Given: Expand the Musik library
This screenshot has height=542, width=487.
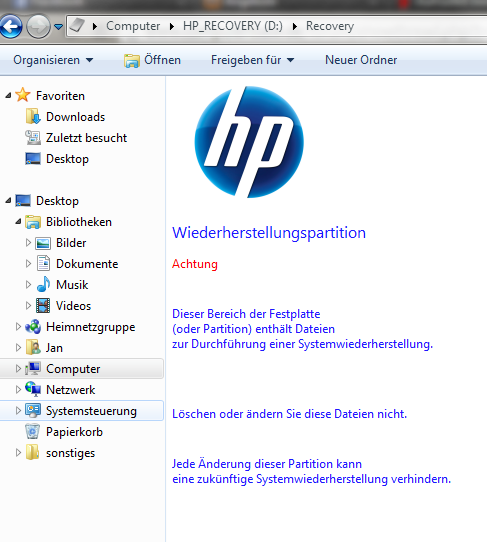Looking at the screenshot, I should coord(28,285).
